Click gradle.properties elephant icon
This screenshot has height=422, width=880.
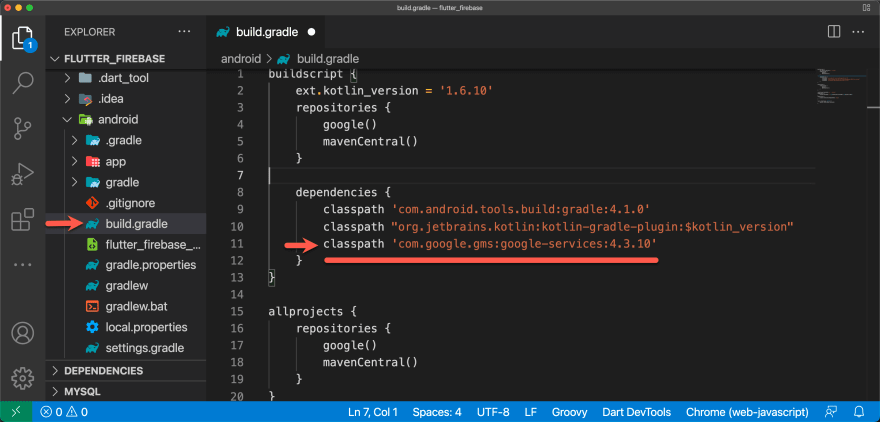point(92,265)
